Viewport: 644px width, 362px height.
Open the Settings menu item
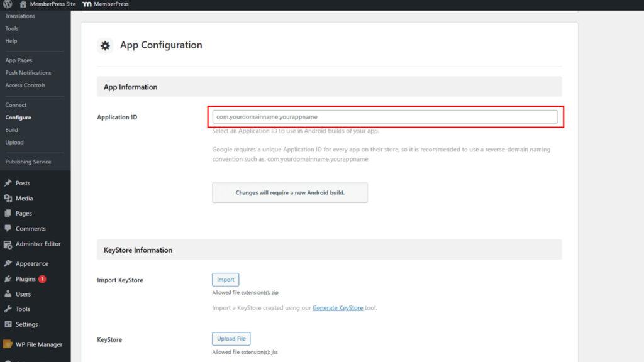[x=26, y=324]
